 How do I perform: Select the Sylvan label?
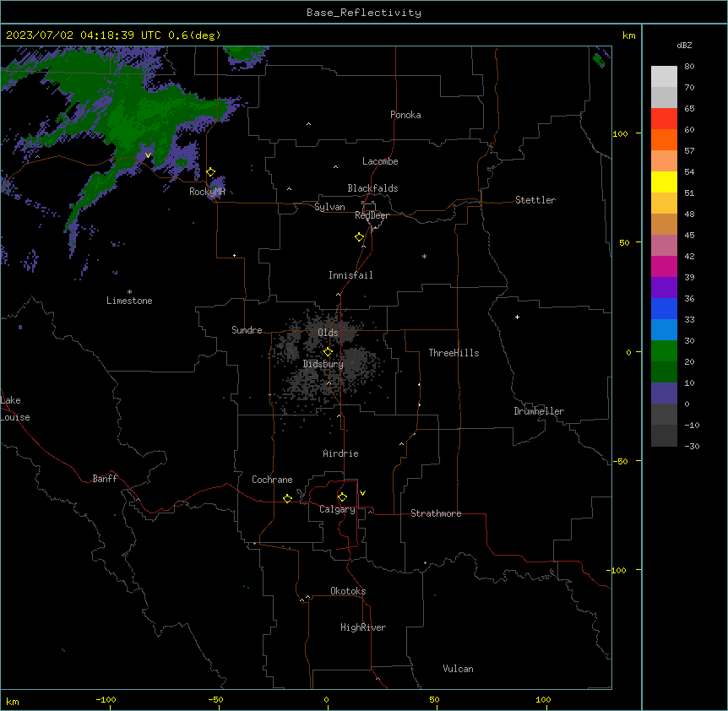tap(329, 207)
